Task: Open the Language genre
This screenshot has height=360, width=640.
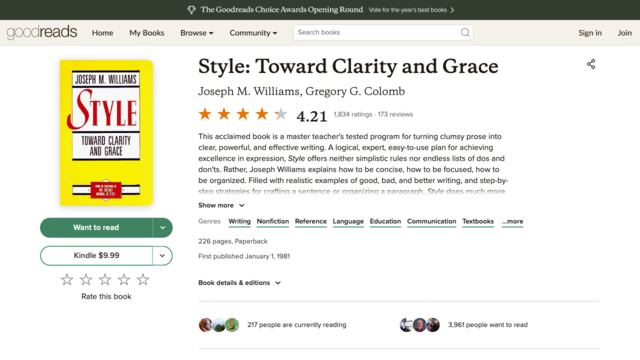Action: tap(348, 221)
